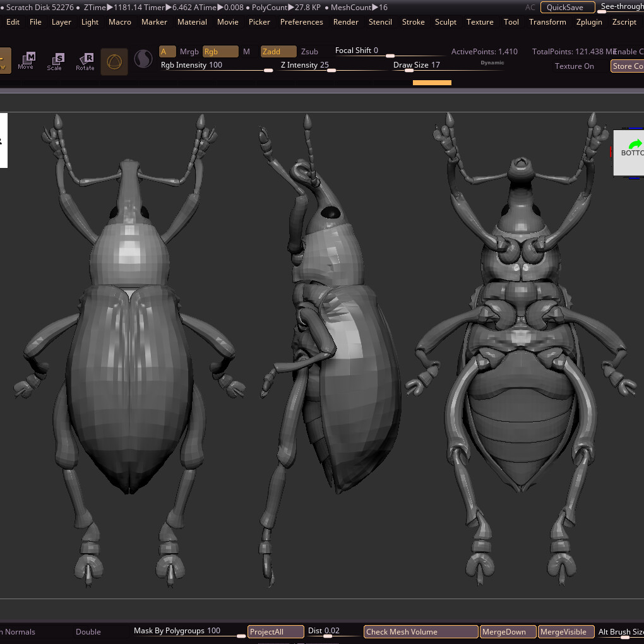This screenshot has width=644, height=644.
Task: Open the Preferences menu
Action: pos(301,22)
